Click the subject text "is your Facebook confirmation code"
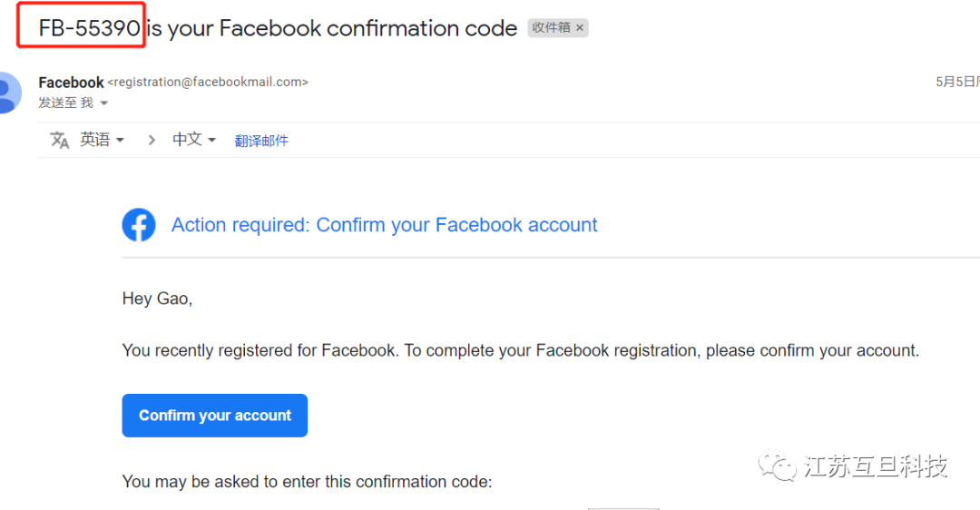The height and width of the screenshot is (510, 980). 332,28
